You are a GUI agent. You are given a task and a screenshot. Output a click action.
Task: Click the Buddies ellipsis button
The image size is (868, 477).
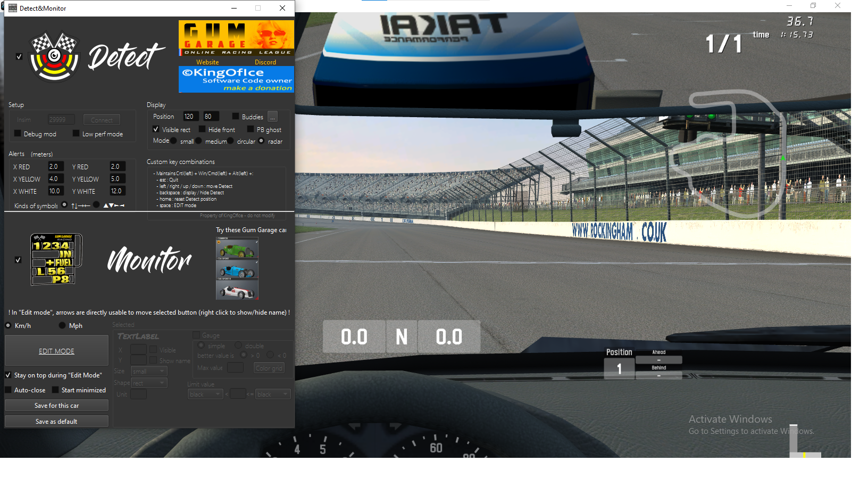coord(272,117)
